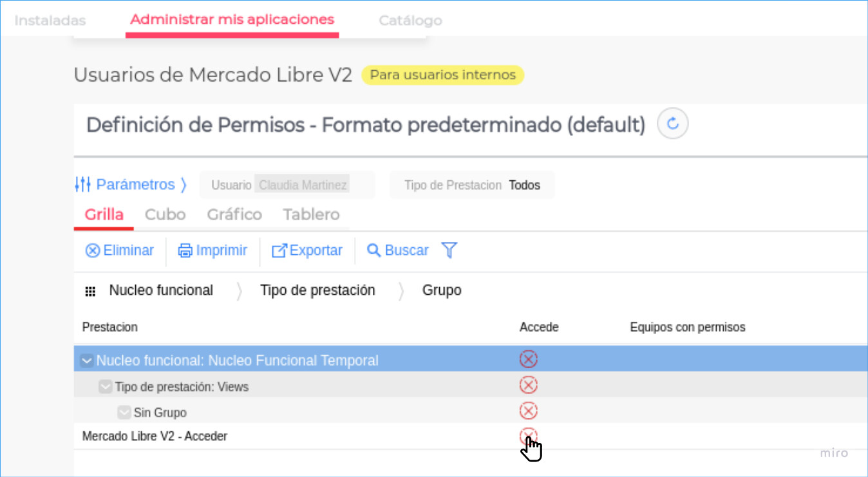This screenshot has width=868, height=477.
Task: Collapse the Sin Grupo row
Action: pos(124,413)
